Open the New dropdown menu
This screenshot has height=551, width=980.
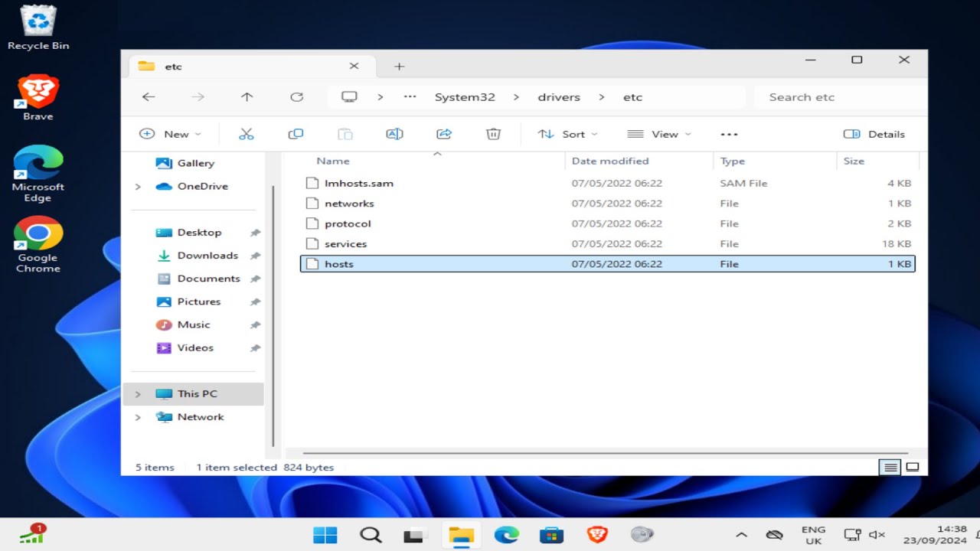click(170, 134)
